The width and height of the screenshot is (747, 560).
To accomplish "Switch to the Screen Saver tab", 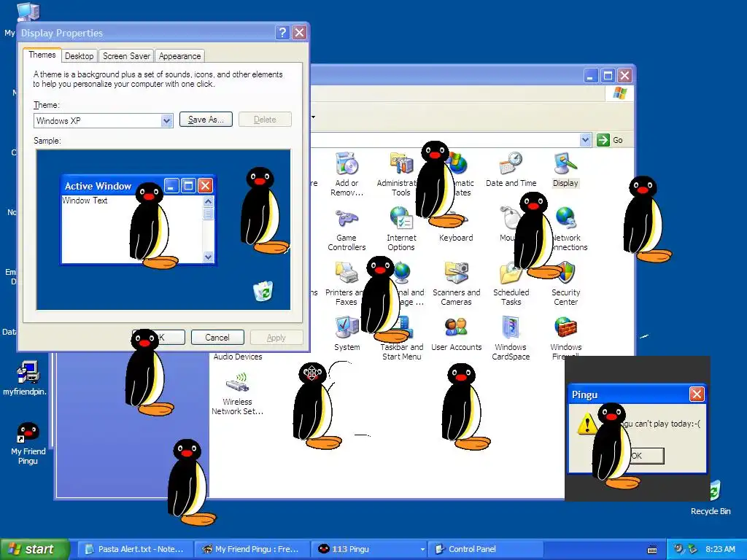I will (x=126, y=56).
